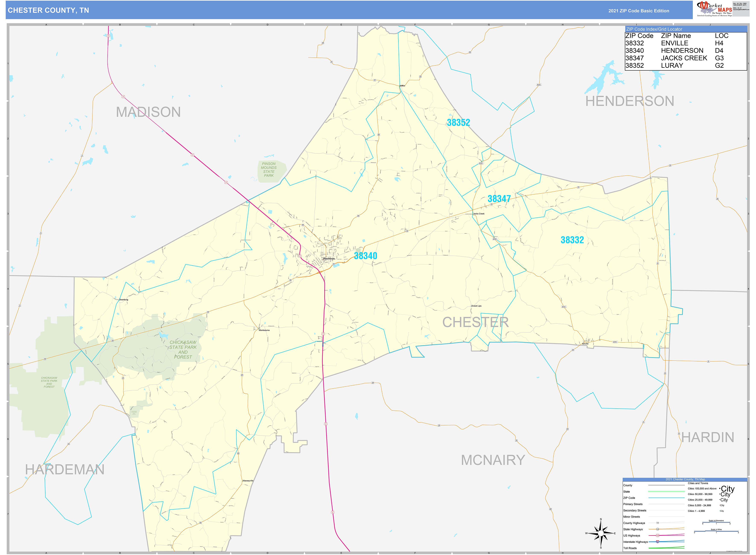Click the 'Scale in Miles' bar in the legend
The height and width of the screenshot is (555, 756).
click(716, 531)
